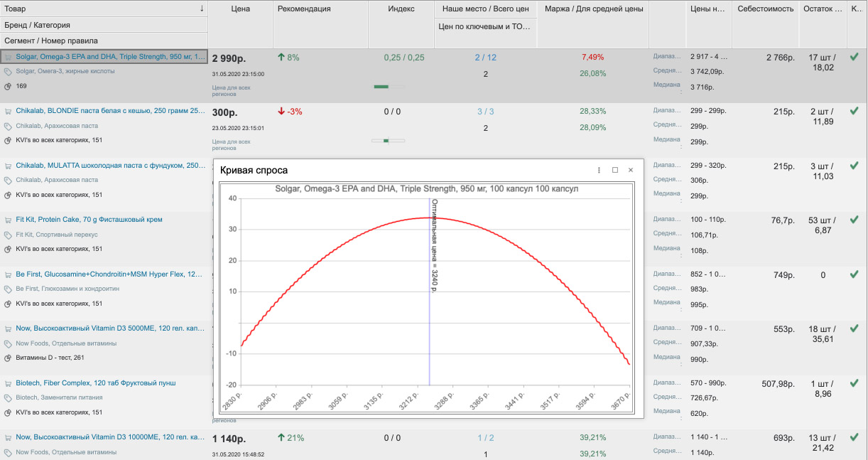Click cart icon beside Solgar Omega-3 product
This screenshot has width=868, height=460.
(8, 57)
